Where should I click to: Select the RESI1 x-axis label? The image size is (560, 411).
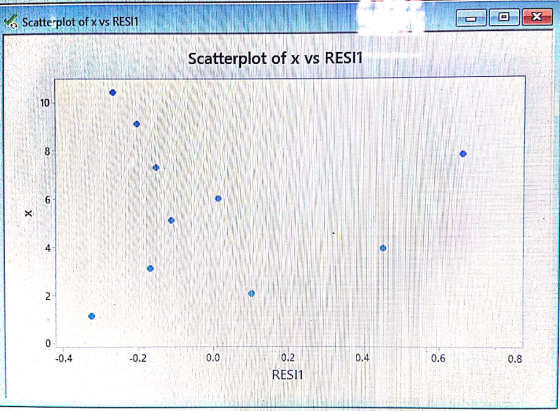[287, 375]
